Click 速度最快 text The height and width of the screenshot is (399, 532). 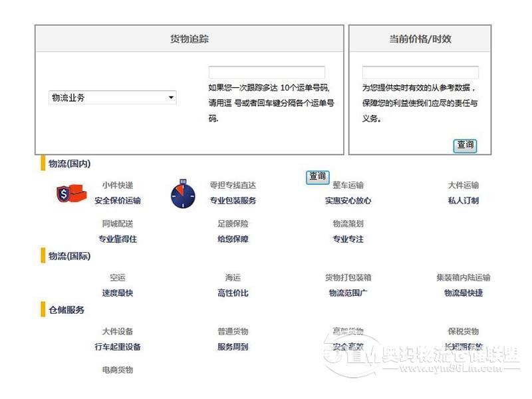(x=118, y=293)
